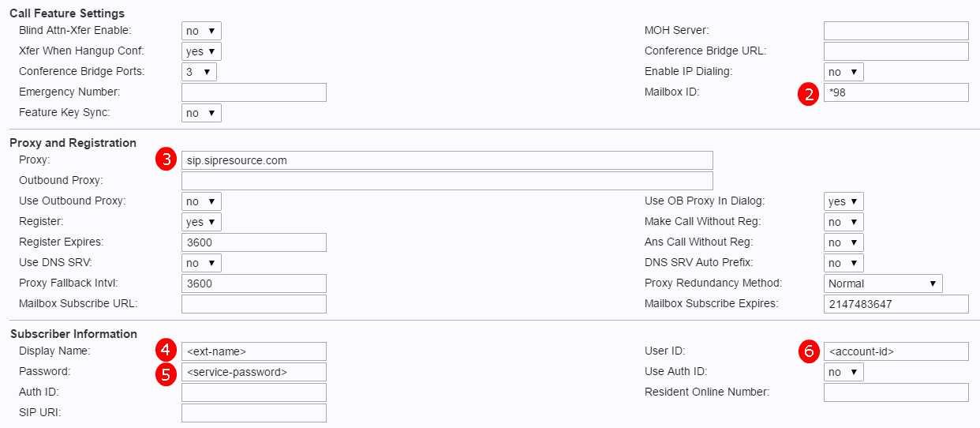Screen dimensions: 980x428
Task: Click the empty Outbound Proxy field
Action: [x=447, y=181]
